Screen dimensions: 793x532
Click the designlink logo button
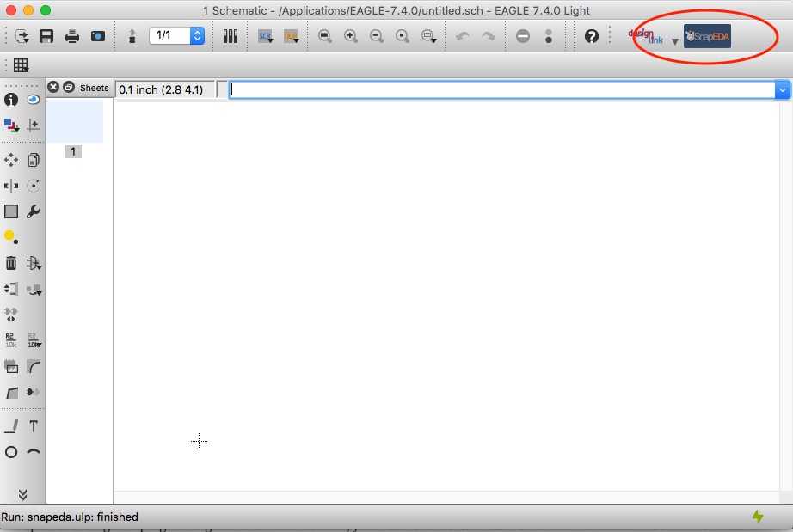(646, 36)
